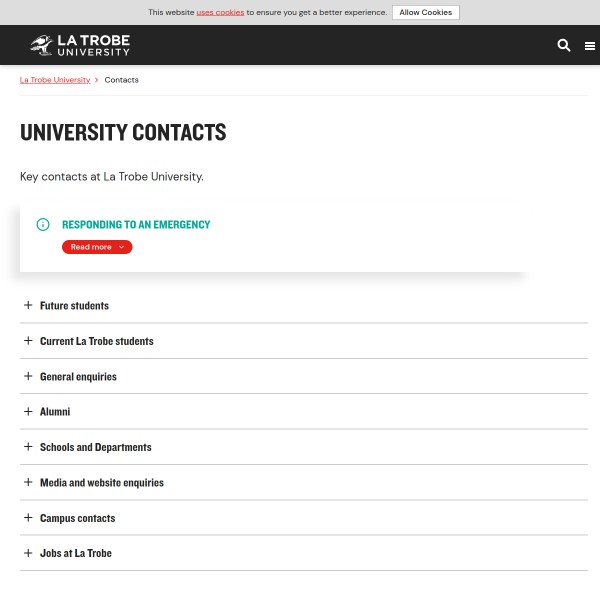Click the plus icon beside General enquiries
This screenshot has width=600, height=600.
click(28, 376)
